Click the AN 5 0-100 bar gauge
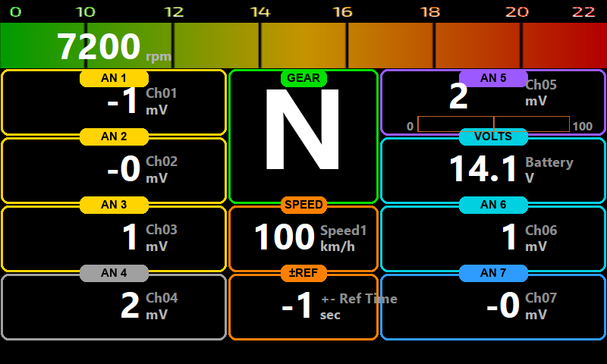This screenshot has width=607, height=364. tap(494, 124)
